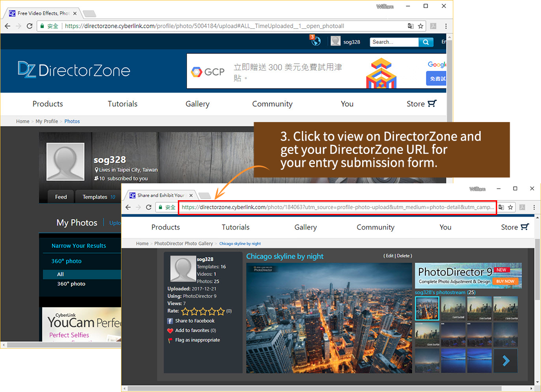Open the notifications globe icon
Screen dimensions: 541x392
point(315,41)
